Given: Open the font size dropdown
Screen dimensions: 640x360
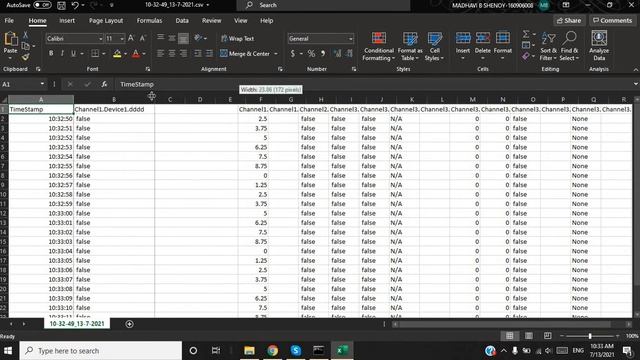Looking at the screenshot, I should pos(122,39).
